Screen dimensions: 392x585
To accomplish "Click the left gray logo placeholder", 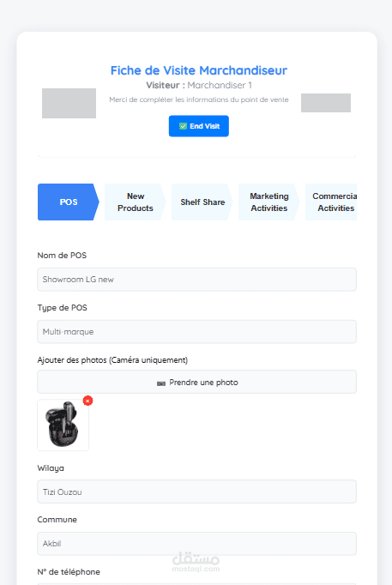I will click(x=69, y=103).
